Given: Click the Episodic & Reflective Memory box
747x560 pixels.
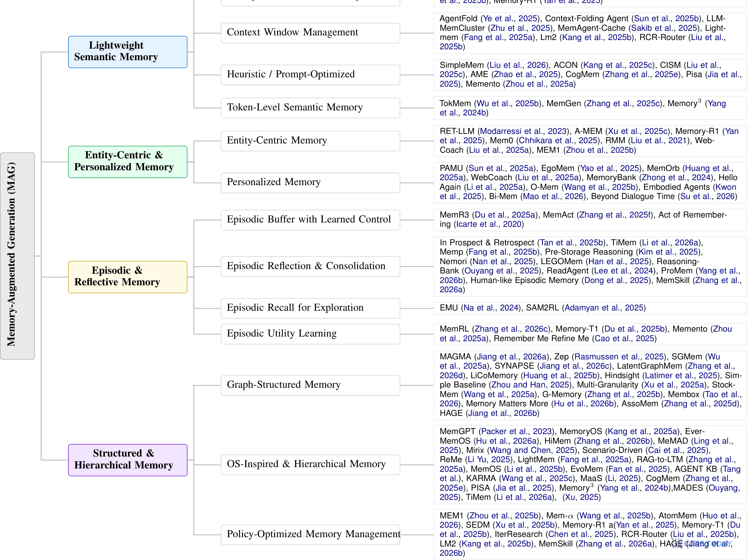Looking at the screenshot, I should [128, 277].
